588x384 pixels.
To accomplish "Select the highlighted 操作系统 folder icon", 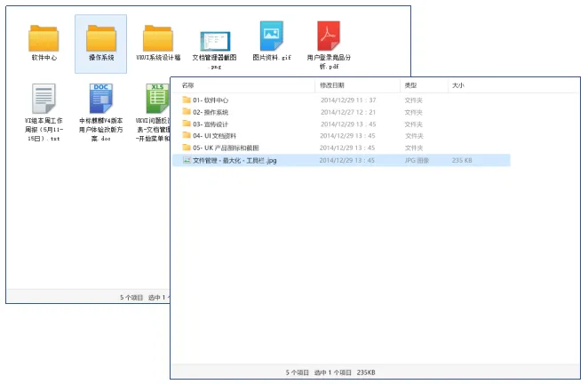I will 101,38.
